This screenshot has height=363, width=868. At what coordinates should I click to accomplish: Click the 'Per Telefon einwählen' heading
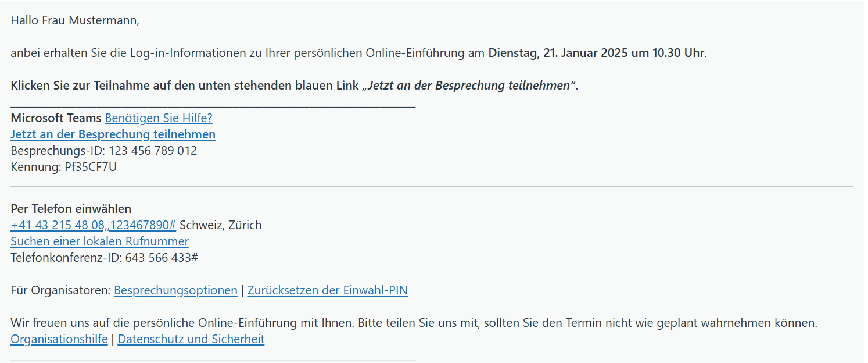(x=71, y=209)
